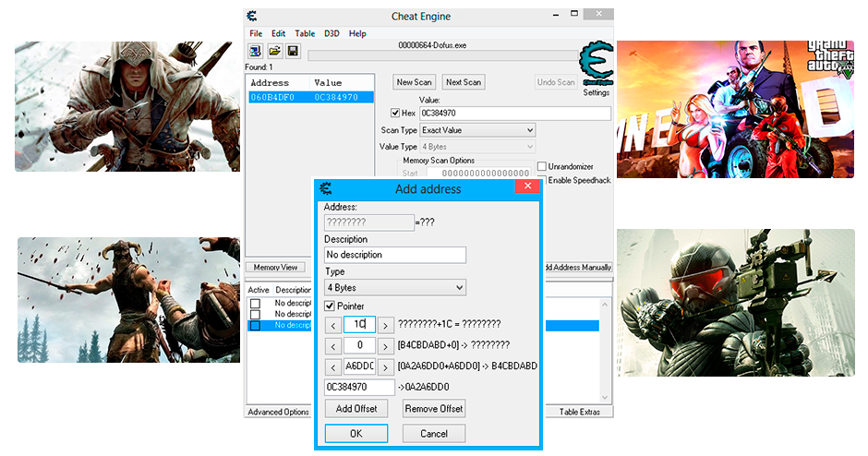
Task: Cancel the Add address dialog
Action: [433, 433]
